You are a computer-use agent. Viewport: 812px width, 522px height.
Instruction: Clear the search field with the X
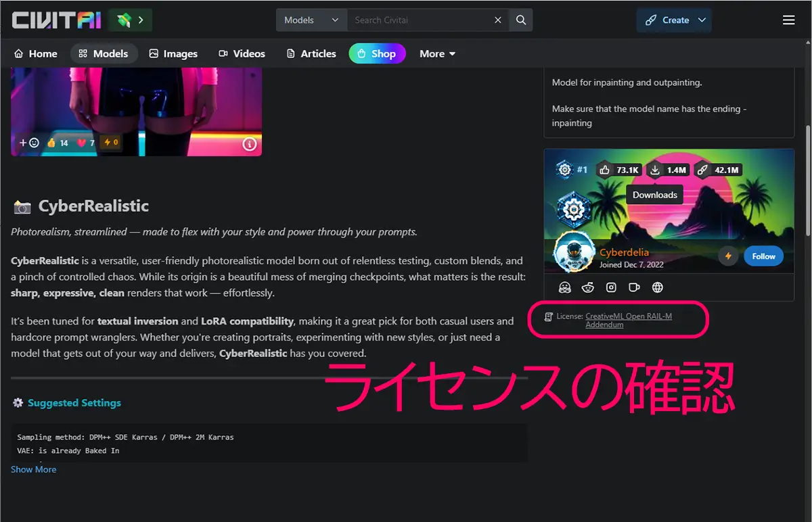pos(498,20)
